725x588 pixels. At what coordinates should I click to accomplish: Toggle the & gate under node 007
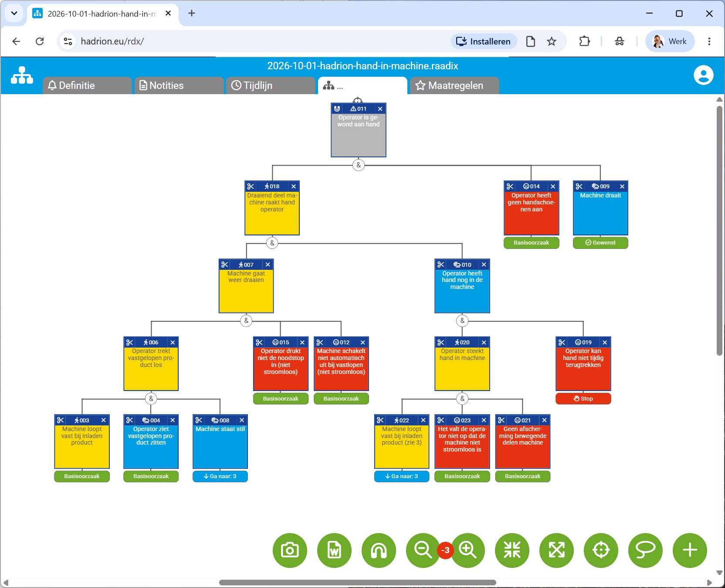pos(246,321)
